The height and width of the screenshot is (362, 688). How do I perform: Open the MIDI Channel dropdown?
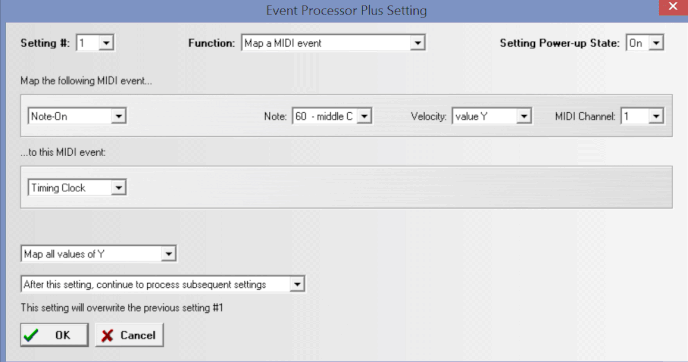[x=642, y=116]
